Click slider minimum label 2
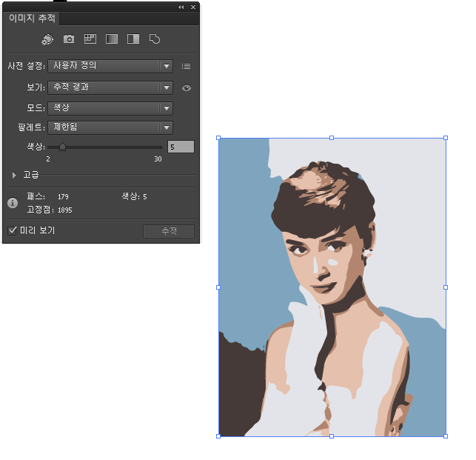Viewport: 476px width, 460px height. (48, 159)
